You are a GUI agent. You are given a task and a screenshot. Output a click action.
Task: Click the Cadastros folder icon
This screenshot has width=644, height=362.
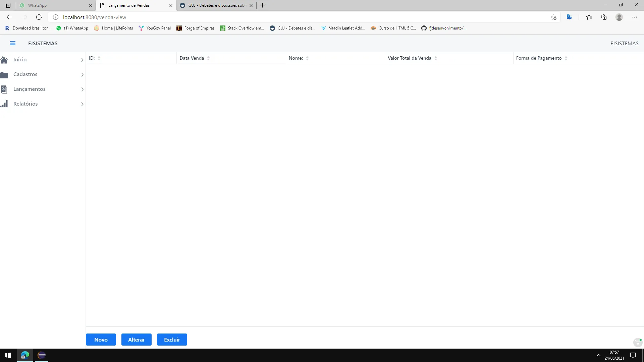pyautogui.click(x=4, y=74)
